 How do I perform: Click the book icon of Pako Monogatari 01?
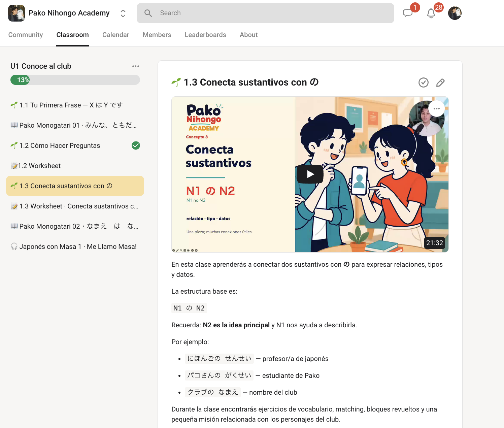[x=14, y=125]
